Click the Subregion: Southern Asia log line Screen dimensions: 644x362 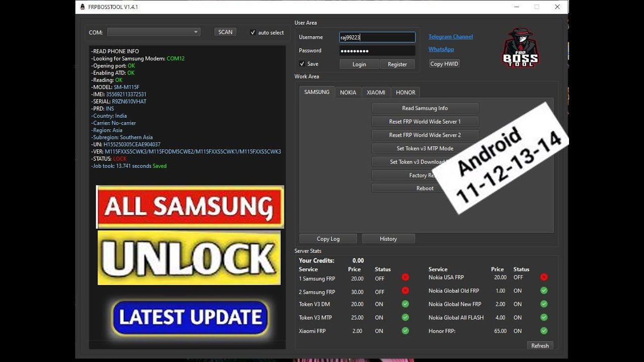pyautogui.click(x=122, y=137)
